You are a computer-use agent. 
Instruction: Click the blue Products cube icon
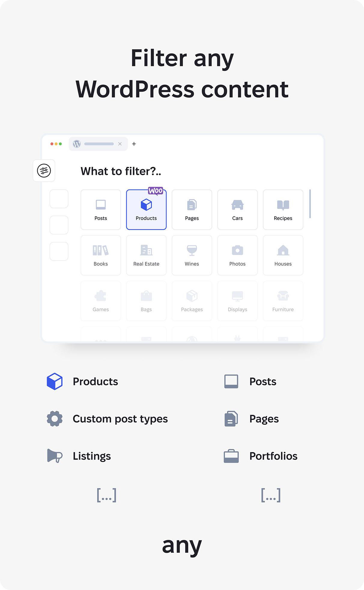pyautogui.click(x=55, y=381)
